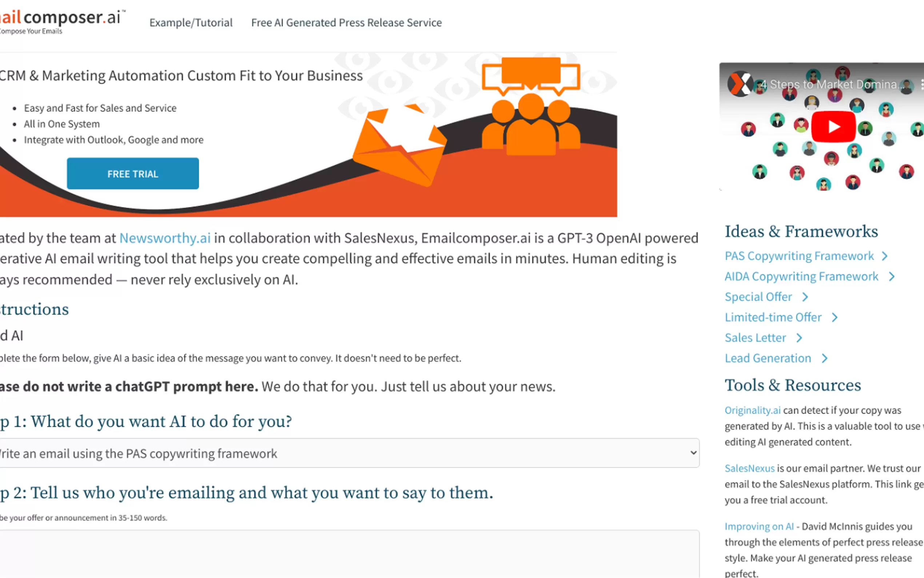This screenshot has height=578, width=924.
Task: Follow the Newsworthy.ai link
Action: tap(165, 238)
